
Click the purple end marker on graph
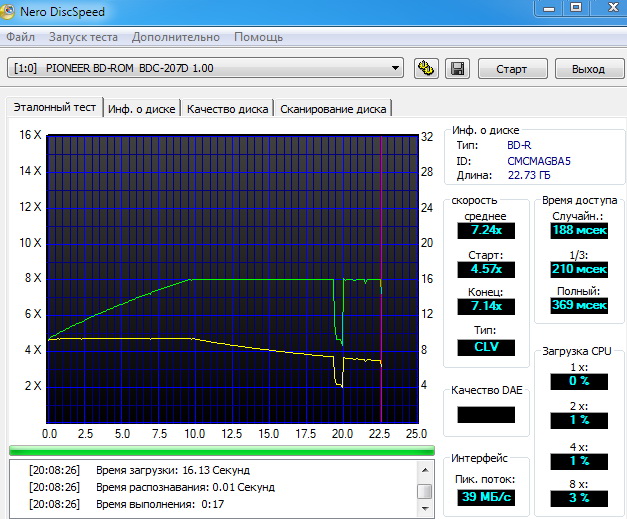pyautogui.click(x=381, y=280)
